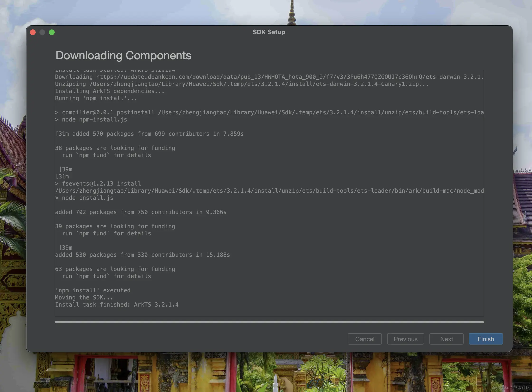Screen dimensions: 532x392
Task: Click the "Running 'npm install'..." log line
Action: click(x=96, y=98)
